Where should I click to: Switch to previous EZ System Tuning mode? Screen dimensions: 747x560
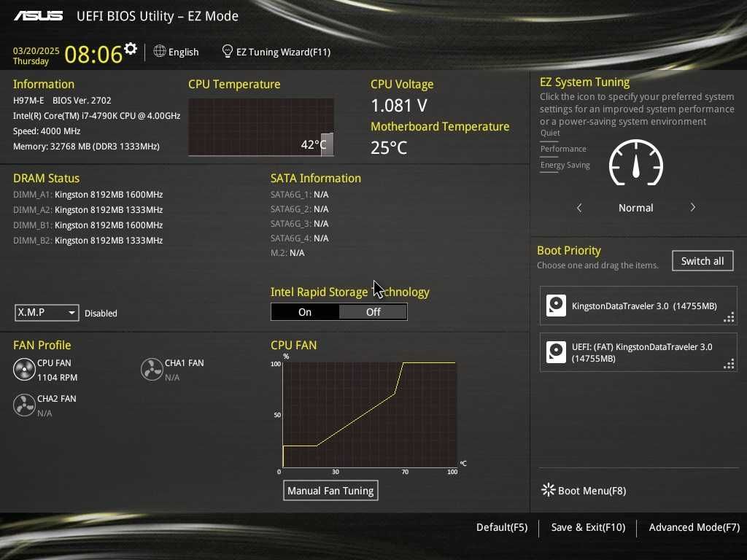579,208
